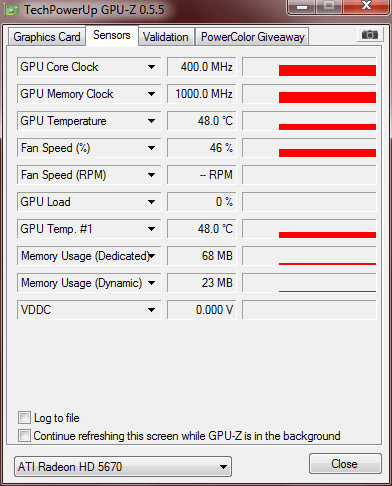Click the 400.0 MHz value field

point(202,67)
